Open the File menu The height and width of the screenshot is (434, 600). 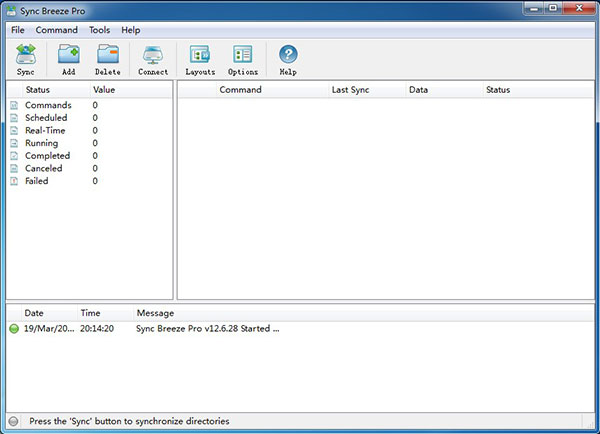click(x=18, y=30)
